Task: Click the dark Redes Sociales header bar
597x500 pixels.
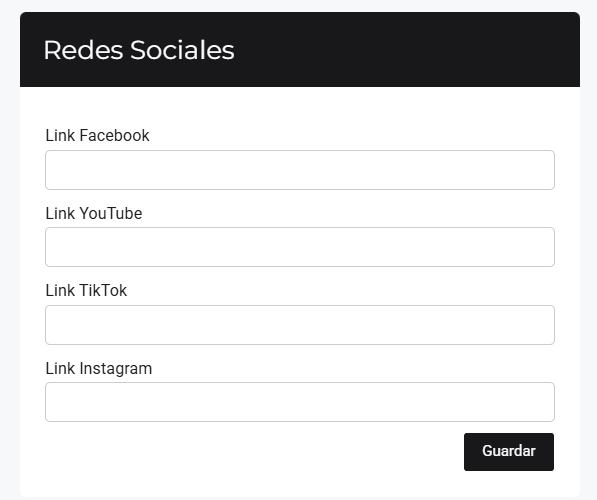Action: (x=300, y=49)
